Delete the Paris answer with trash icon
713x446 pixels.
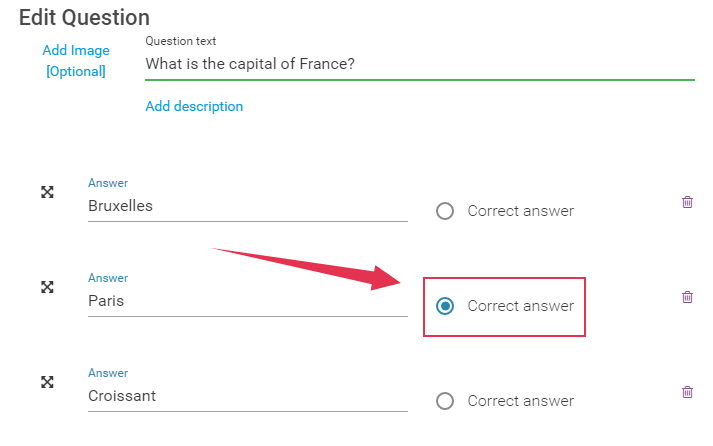click(x=687, y=297)
